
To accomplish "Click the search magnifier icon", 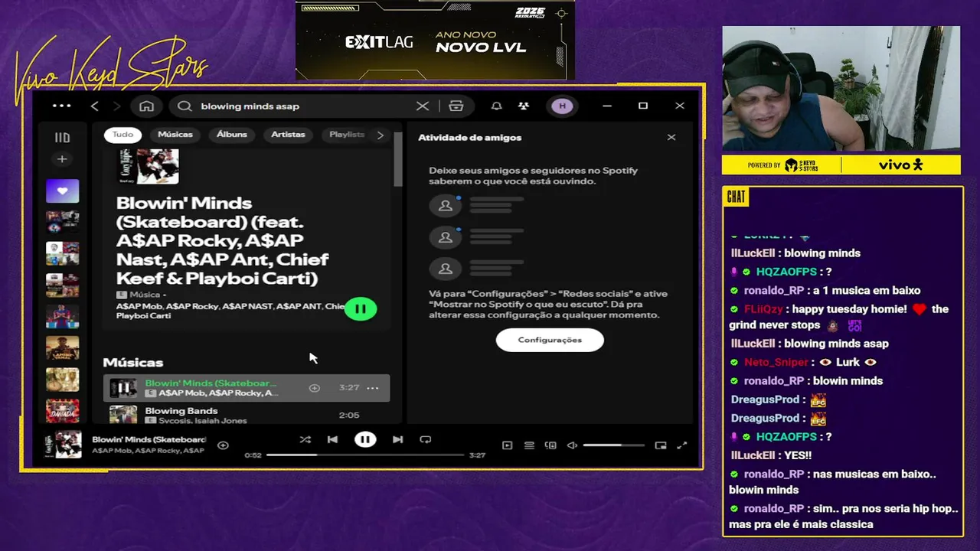I will 185,106.
